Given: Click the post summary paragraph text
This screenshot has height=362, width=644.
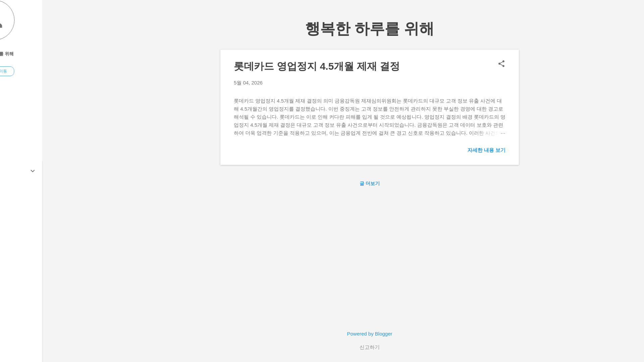Looking at the screenshot, I should pos(369,117).
